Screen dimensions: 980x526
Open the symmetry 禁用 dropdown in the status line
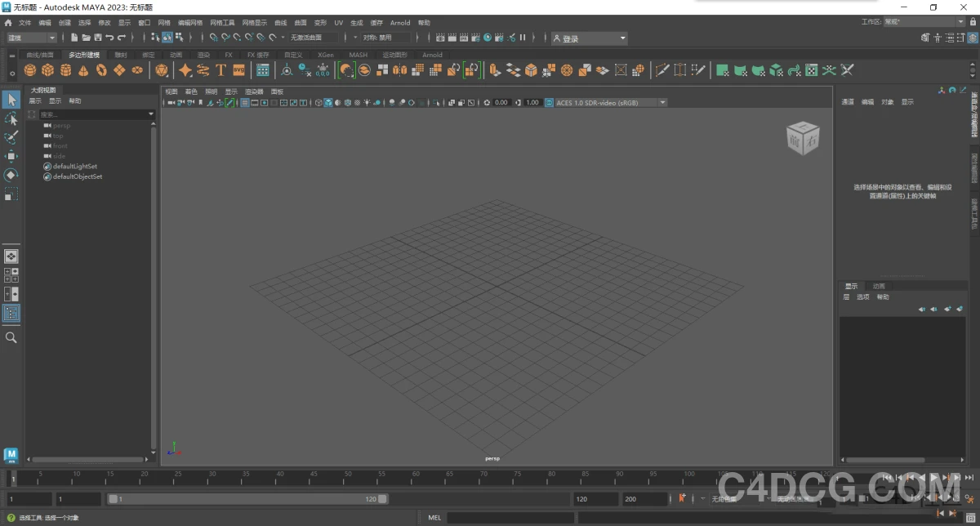tap(384, 38)
